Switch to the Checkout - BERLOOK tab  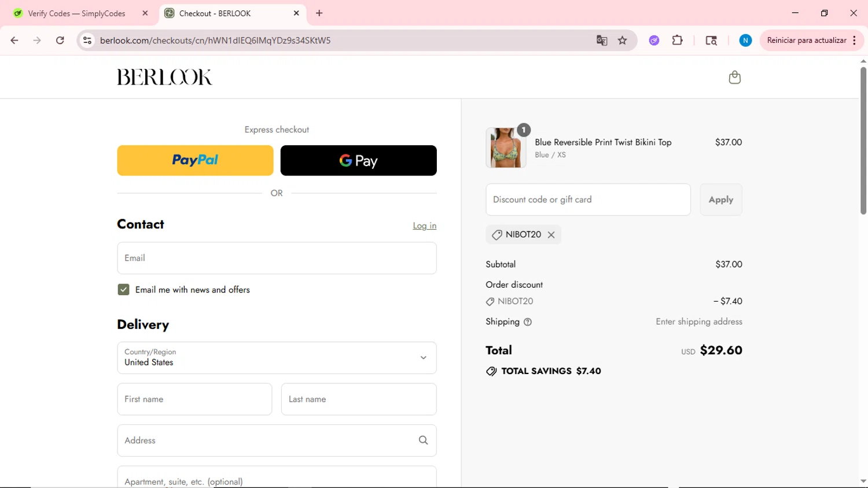215,13
